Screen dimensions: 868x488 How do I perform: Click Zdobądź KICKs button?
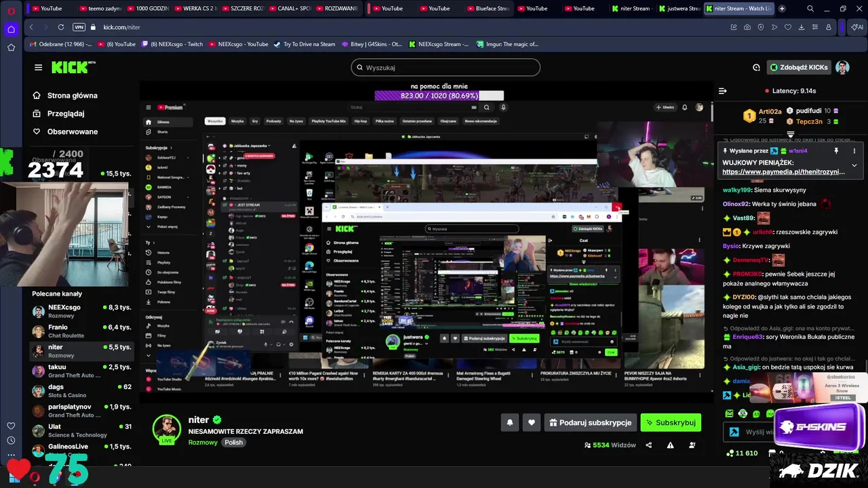point(799,67)
